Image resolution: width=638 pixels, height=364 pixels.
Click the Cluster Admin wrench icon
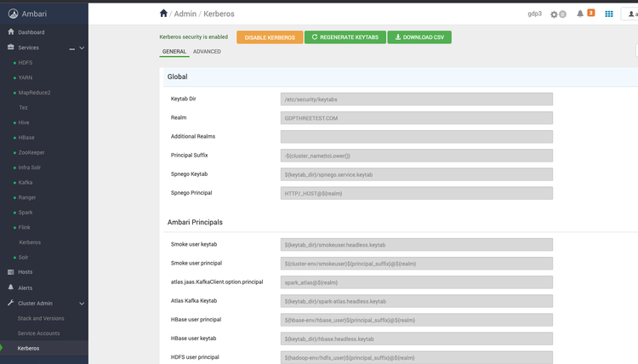point(10,303)
